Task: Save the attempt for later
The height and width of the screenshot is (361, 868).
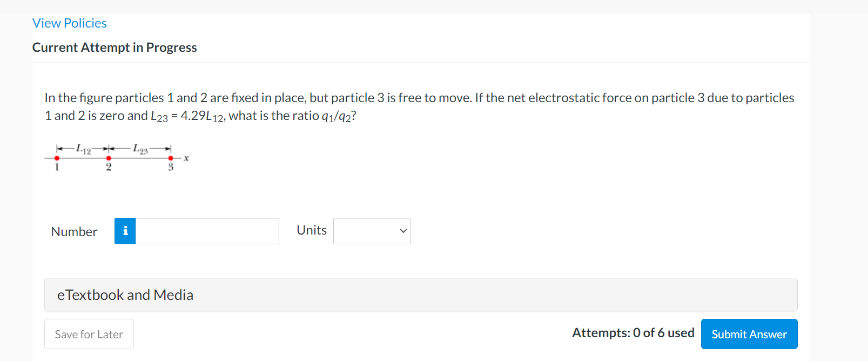Action: (89, 334)
